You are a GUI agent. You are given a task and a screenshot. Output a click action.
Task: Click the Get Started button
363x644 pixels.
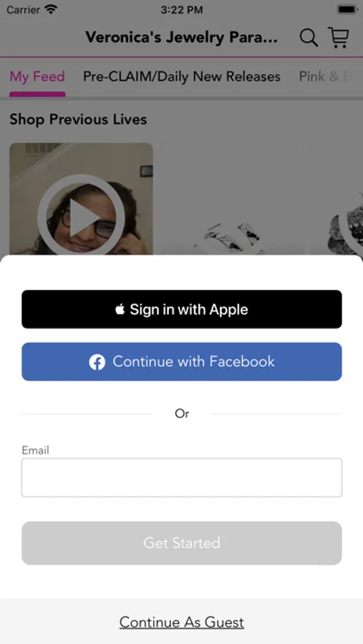click(x=182, y=543)
